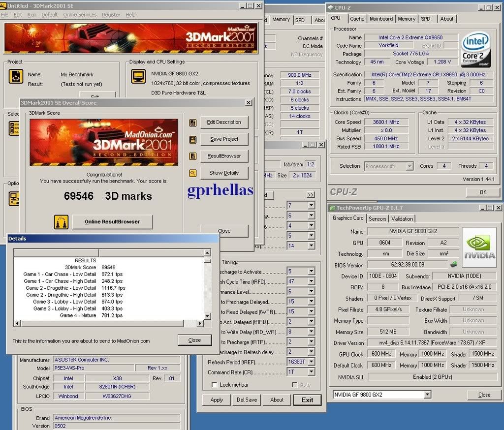The width and height of the screenshot is (504, 430).
Task: Click the Selected Tests checklist icon
Action: tap(14, 128)
